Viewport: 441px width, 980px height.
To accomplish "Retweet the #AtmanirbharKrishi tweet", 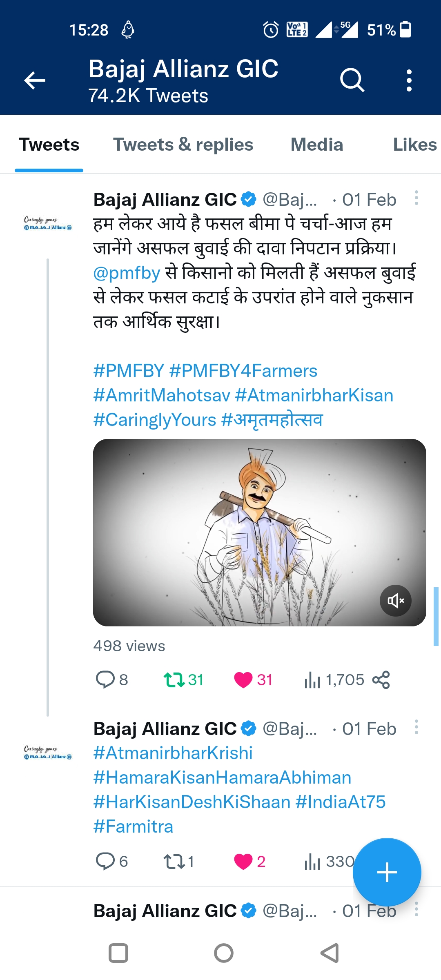I will coord(174,861).
